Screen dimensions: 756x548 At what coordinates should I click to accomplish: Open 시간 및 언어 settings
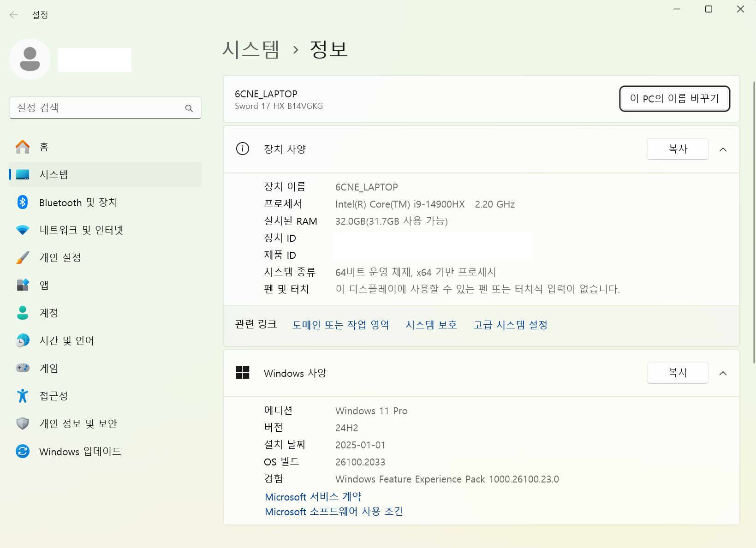[x=106, y=340]
